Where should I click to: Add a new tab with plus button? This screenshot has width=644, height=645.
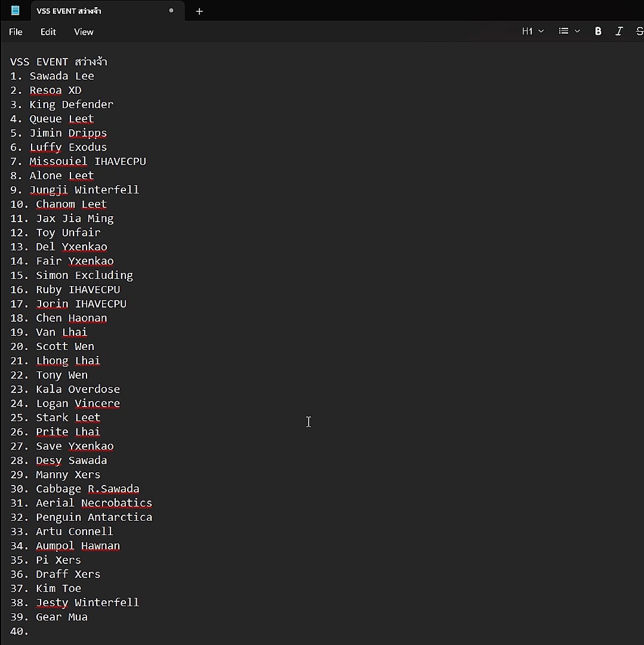click(x=199, y=11)
